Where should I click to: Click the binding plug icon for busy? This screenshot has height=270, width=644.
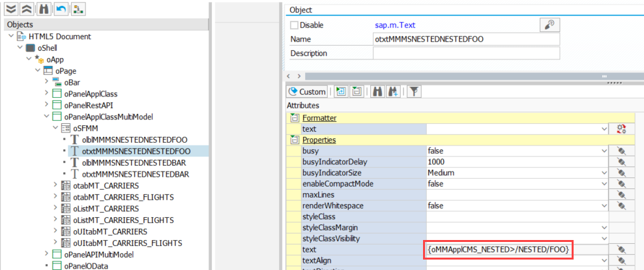coord(621,151)
